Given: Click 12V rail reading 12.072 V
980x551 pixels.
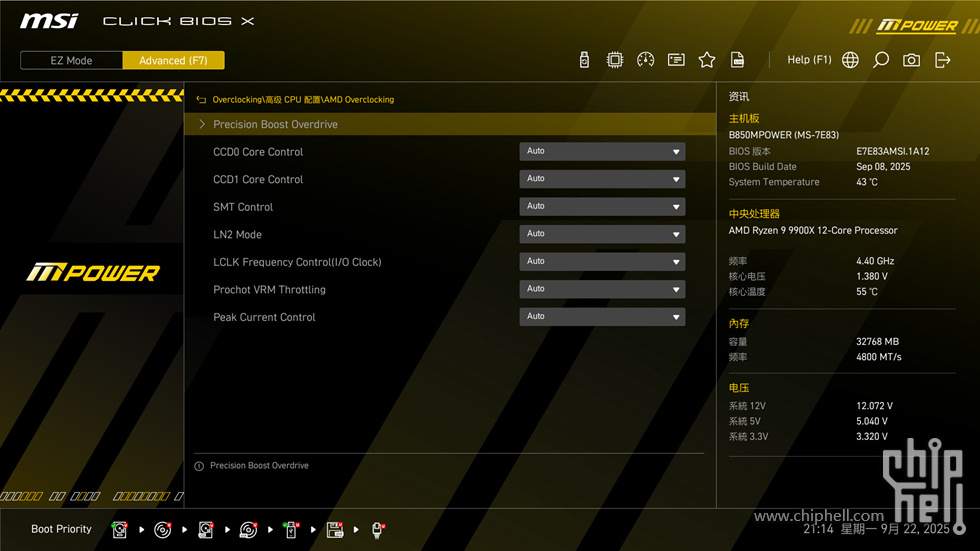Looking at the screenshot, I should coord(874,406).
